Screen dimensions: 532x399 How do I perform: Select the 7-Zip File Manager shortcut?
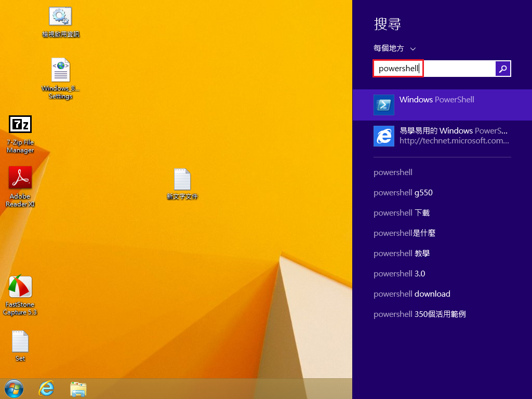20,135
